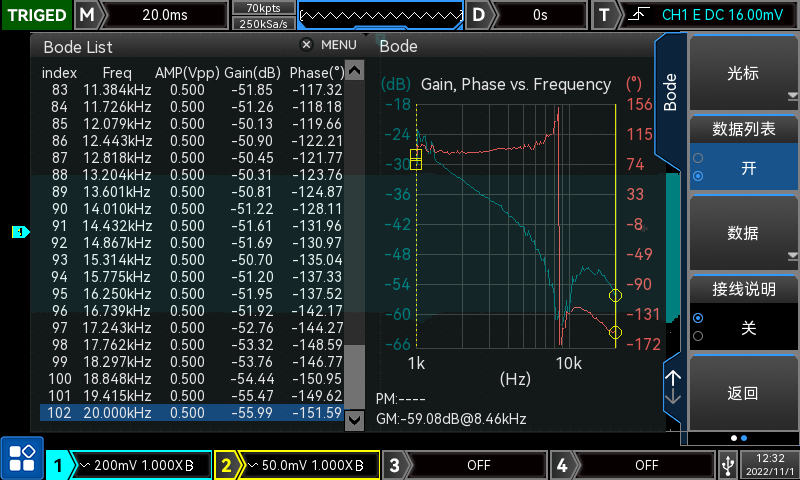Select the Bode side tab
Image resolution: width=800 pixels, height=480 pixels.
[670, 92]
